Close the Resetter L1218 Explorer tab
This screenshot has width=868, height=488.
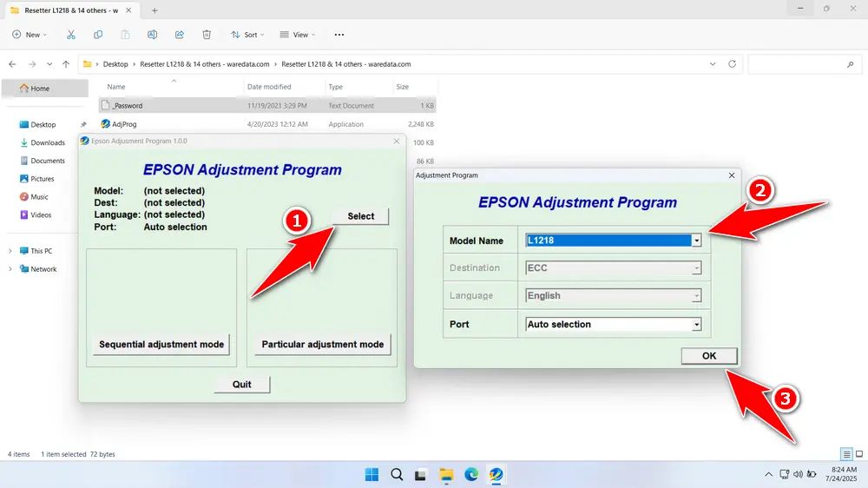128,10
